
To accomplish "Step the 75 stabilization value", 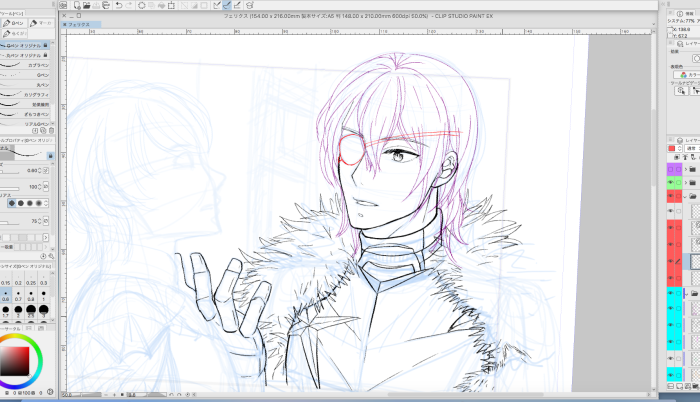I will (40, 221).
